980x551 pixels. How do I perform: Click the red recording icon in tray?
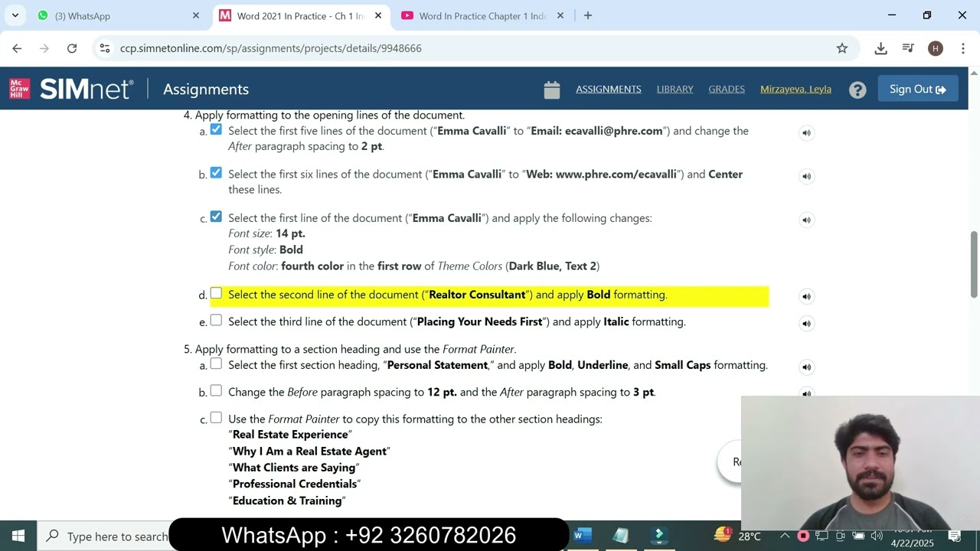coord(803,536)
